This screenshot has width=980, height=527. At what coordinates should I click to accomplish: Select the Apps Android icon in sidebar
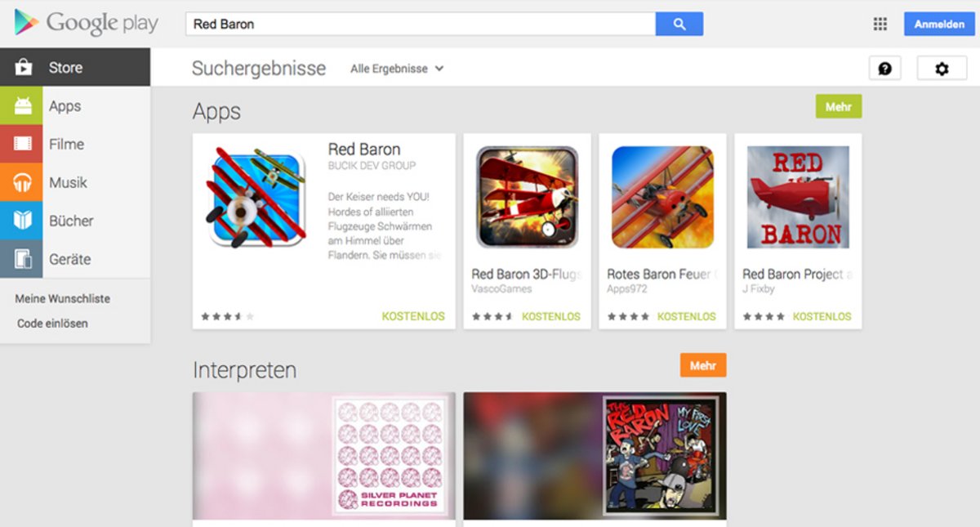click(x=21, y=105)
